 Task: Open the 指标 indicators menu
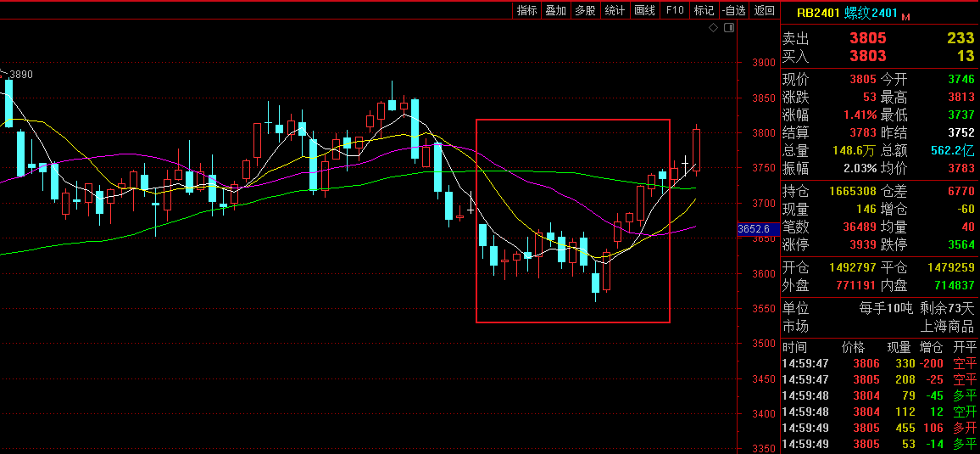tap(526, 10)
